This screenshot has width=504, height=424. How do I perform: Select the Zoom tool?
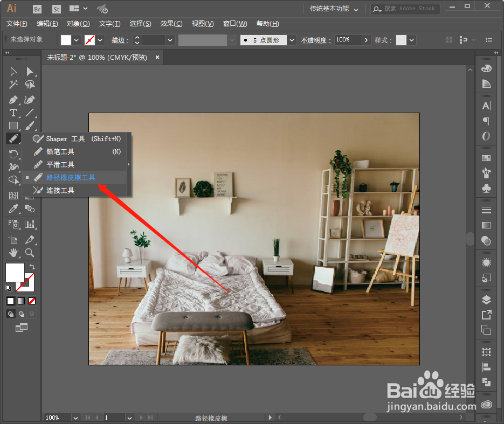point(30,253)
